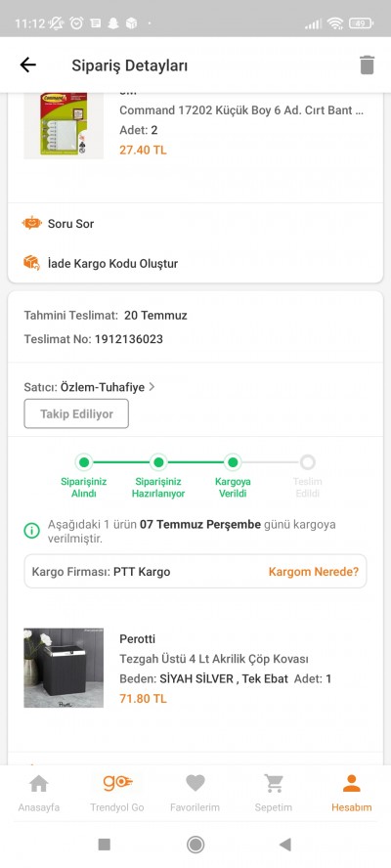Image resolution: width=391 pixels, height=868 pixels.
Task: Open Perotti trash bin product thumbnail
Action: coord(64,668)
